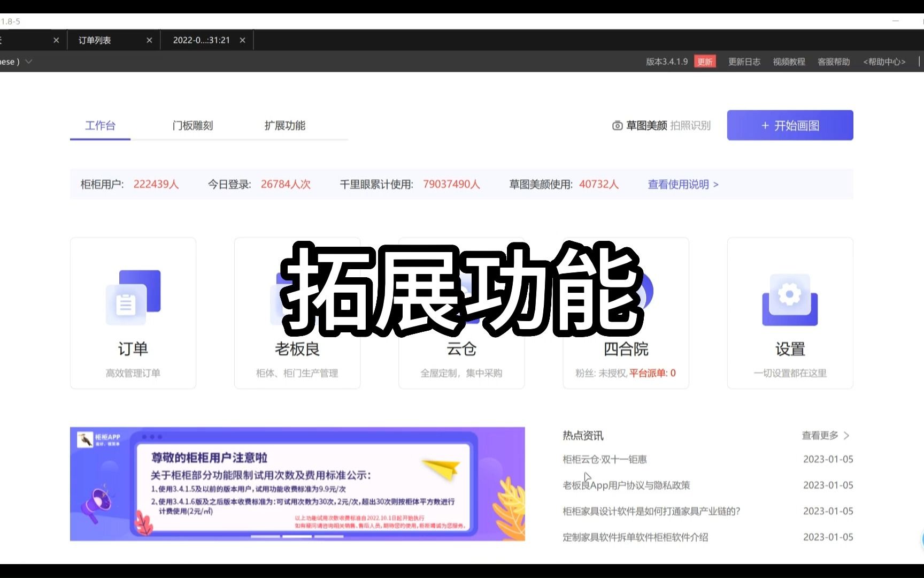Switch to the 工作台 tab

pos(100,126)
